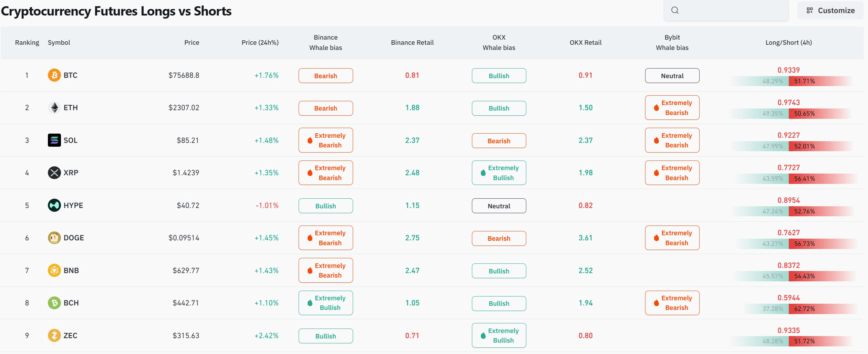This screenshot has height=354, width=868.
Task: Sort by Binance Retail column header
Action: 412,43
